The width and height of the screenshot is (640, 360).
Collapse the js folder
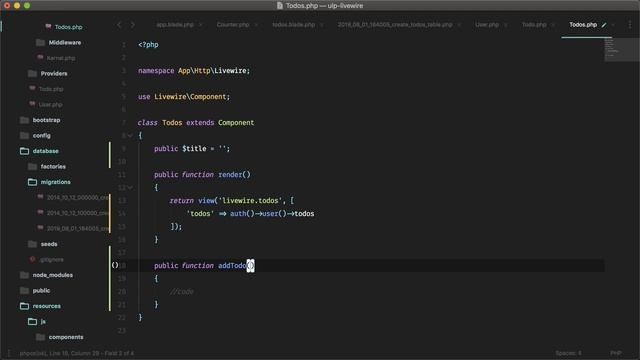pyautogui.click(x=43, y=322)
